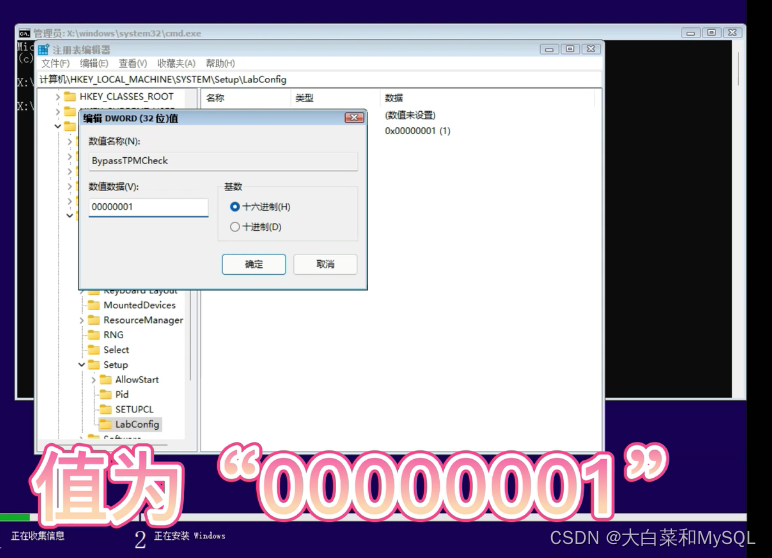772x558 pixels.
Task: Maximize the Registry Editor window
Action: pos(570,49)
